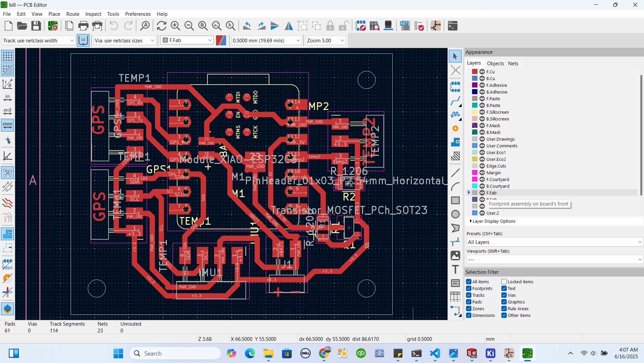Image resolution: width=644 pixels, height=363 pixels.
Task: Open Board Setup icon
Action: pos(53,26)
